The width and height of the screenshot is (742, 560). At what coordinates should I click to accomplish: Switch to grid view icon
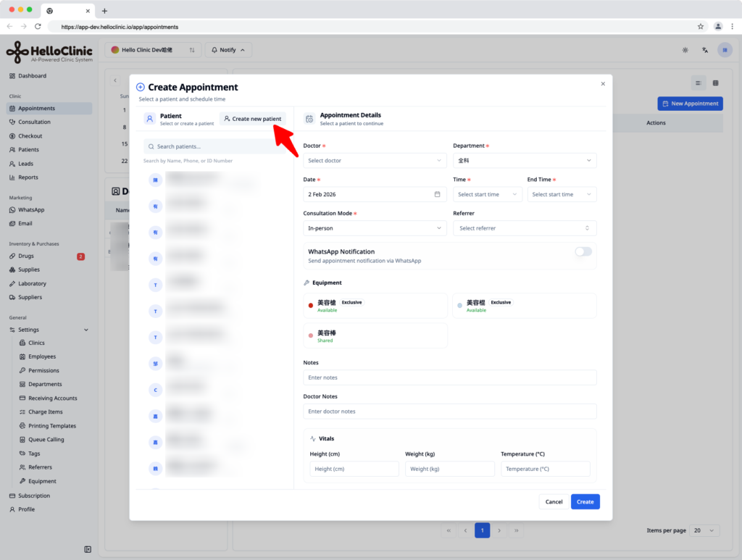[715, 83]
